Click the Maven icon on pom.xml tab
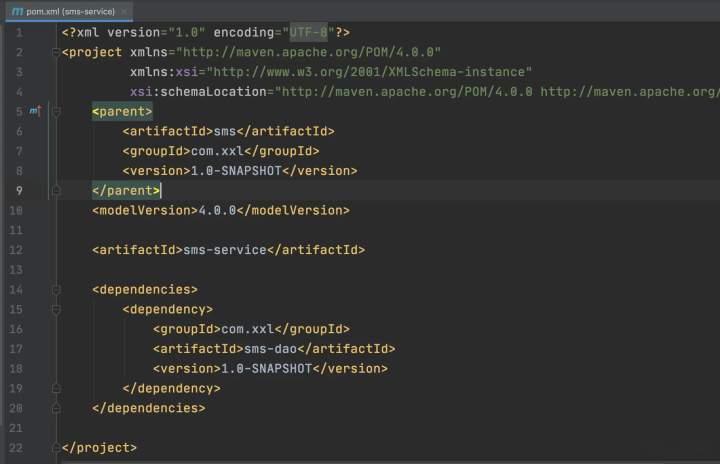720x464 pixels. [17, 11]
